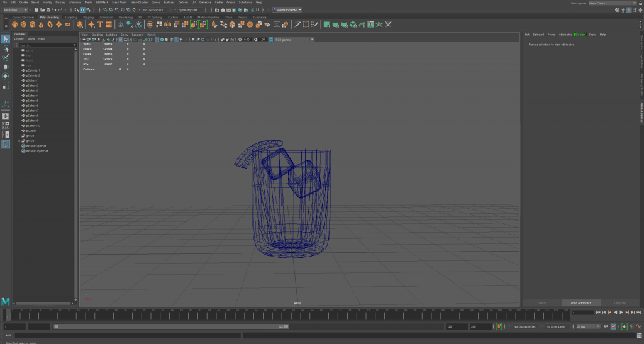Click the polygon cube shelf icon
644x344 pixels.
coord(24,25)
